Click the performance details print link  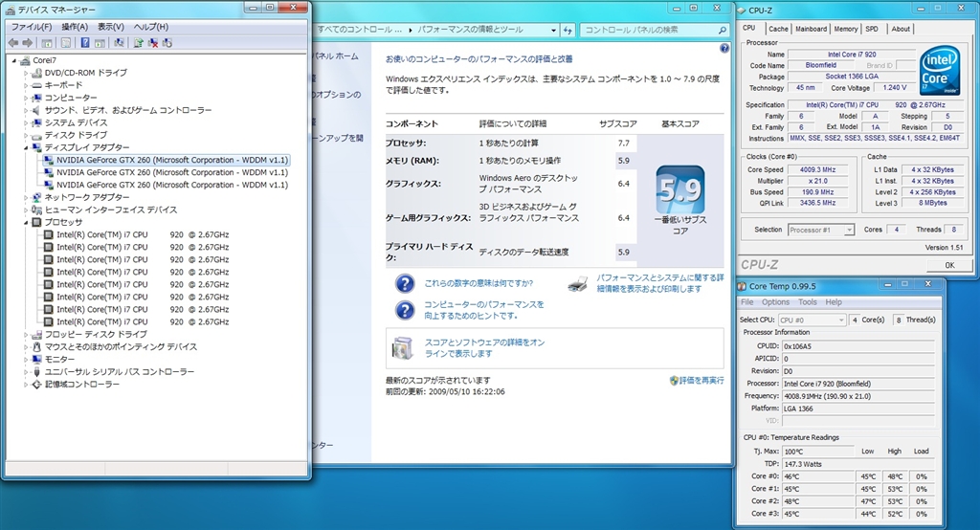[x=660, y=283]
